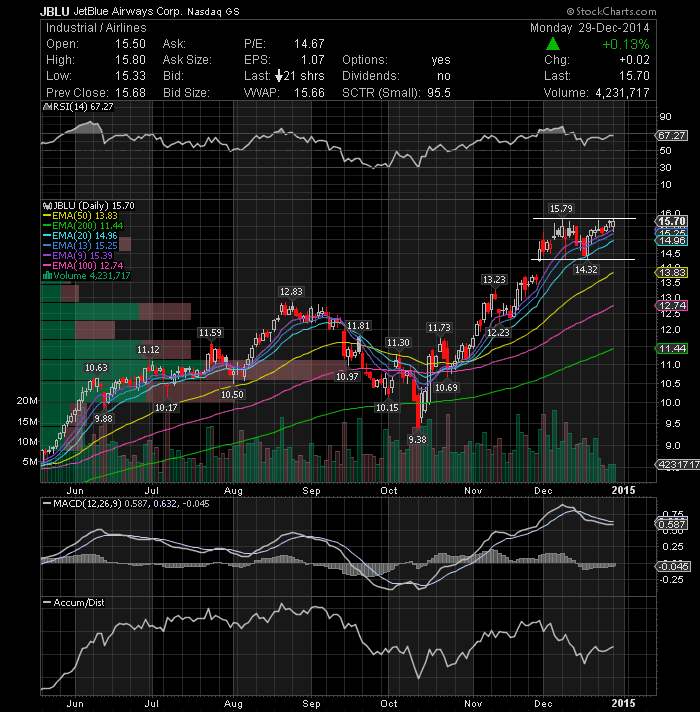Click the '10.50' price annotation
The height and width of the screenshot is (712, 700).
232,395
